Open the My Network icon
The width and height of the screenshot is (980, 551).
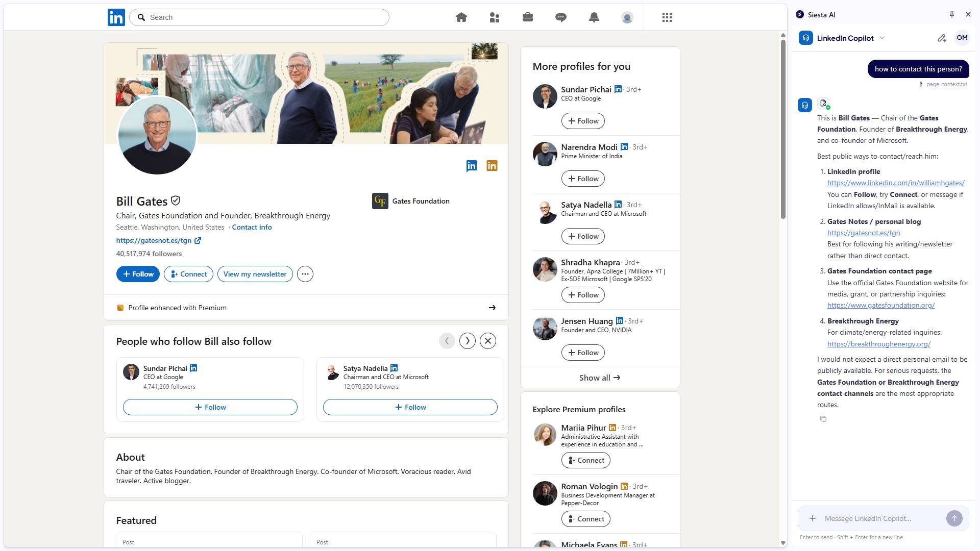tap(495, 17)
